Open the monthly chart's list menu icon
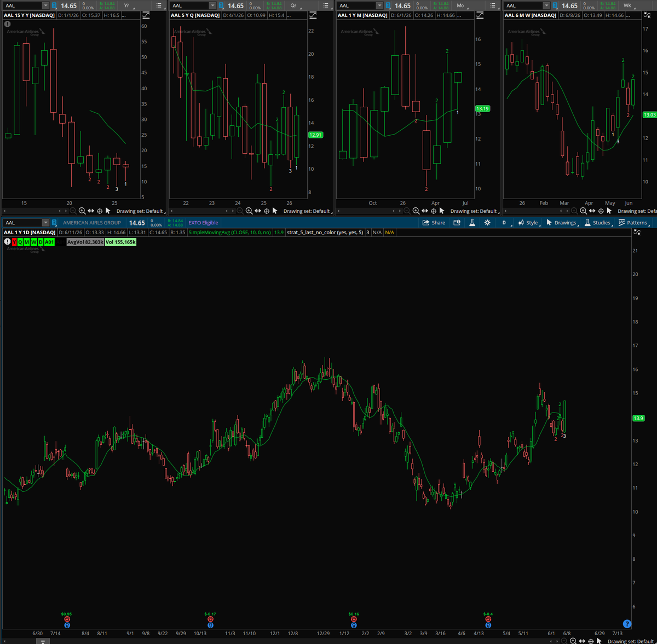657x644 pixels. point(493,5)
